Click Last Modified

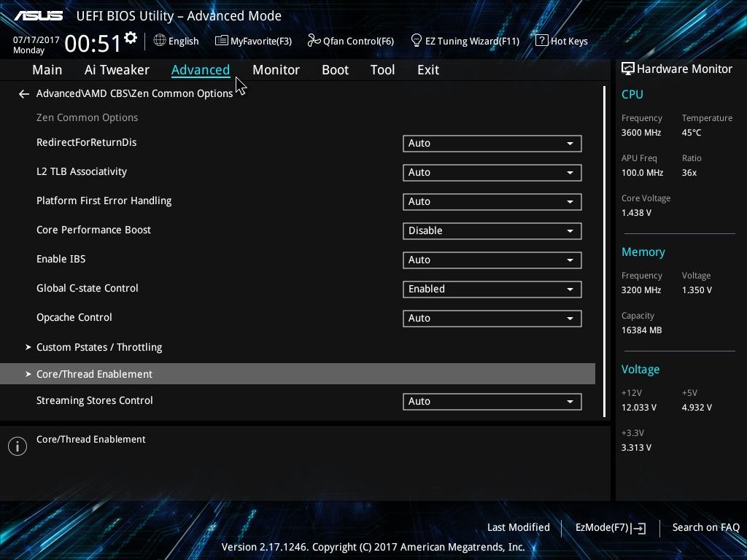pyautogui.click(x=519, y=527)
